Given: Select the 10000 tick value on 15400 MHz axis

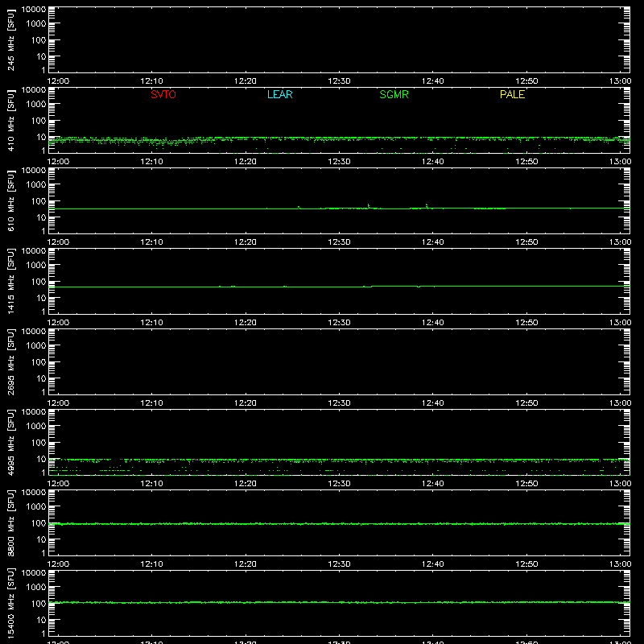Looking at the screenshot, I should (x=33, y=573).
